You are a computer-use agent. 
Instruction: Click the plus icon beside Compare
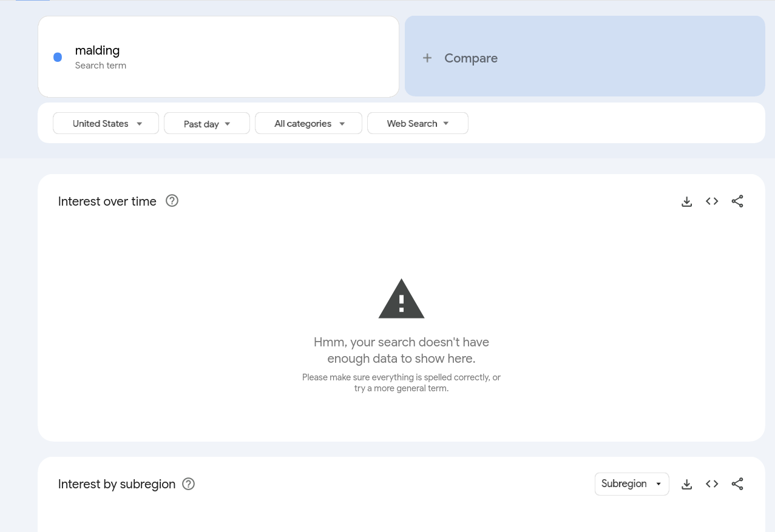point(427,58)
